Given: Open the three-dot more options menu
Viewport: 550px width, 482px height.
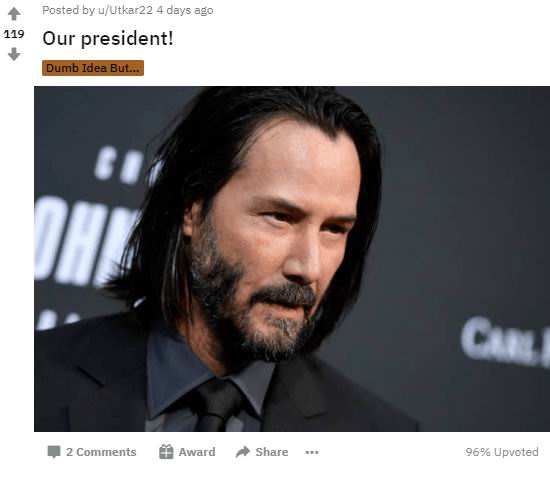Looking at the screenshot, I should 312,452.
